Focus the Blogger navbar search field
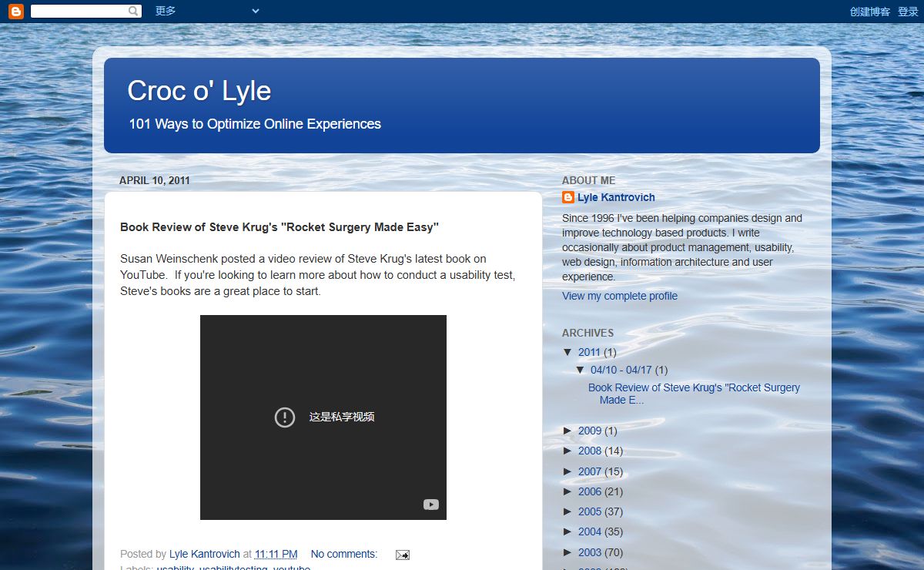The image size is (924, 570). pyautogui.click(x=79, y=12)
